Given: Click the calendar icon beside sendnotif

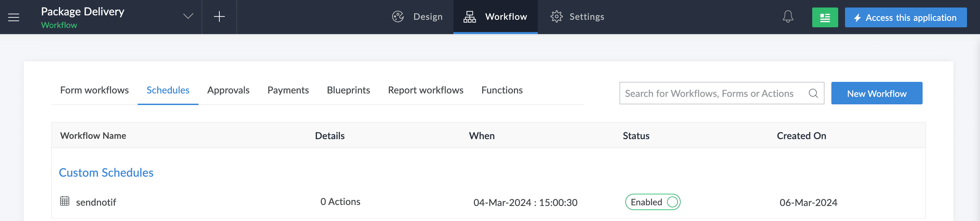Looking at the screenshot, I should pos(65,201).
